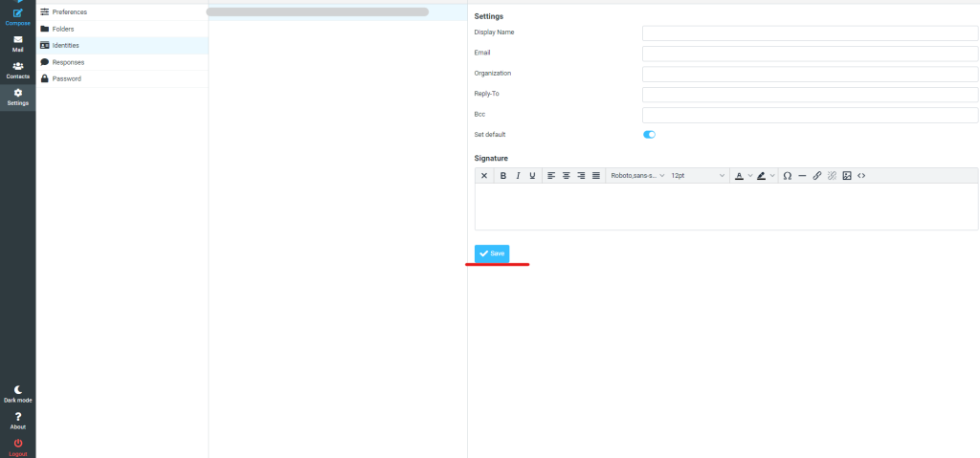Toggle the Set default switch
Image resolution: width=980 pixels, height=458 pixels.
(x=649, y=135)
